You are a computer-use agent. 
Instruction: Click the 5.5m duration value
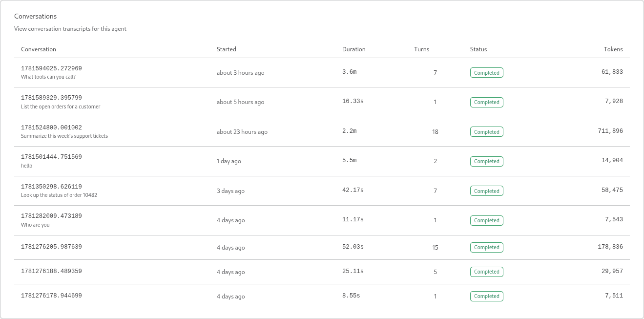350,160
